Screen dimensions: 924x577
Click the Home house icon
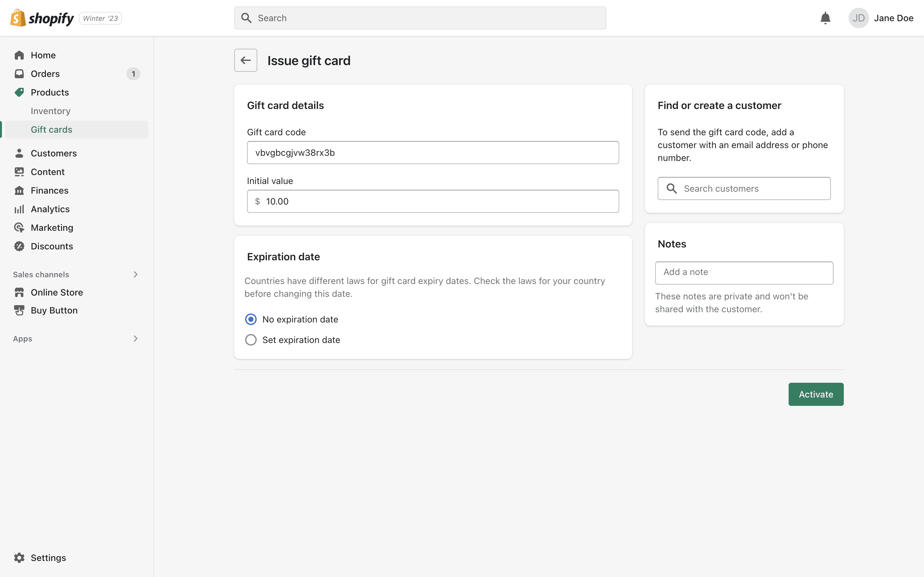click(19, 55)
